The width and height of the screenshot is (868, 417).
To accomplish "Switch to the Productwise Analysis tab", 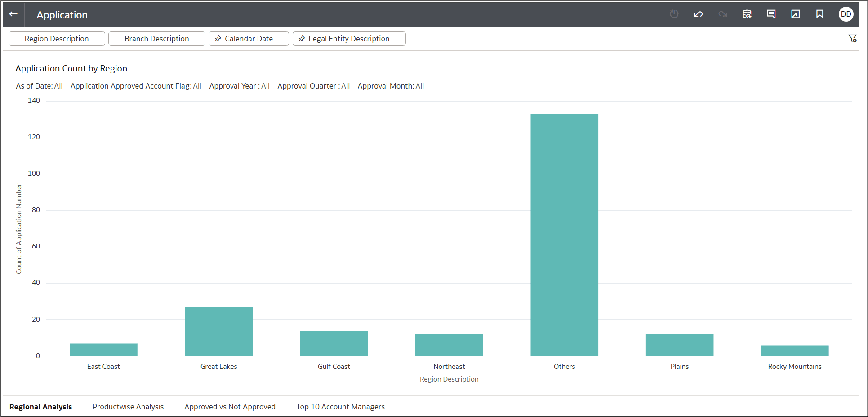I will [128, 407].
